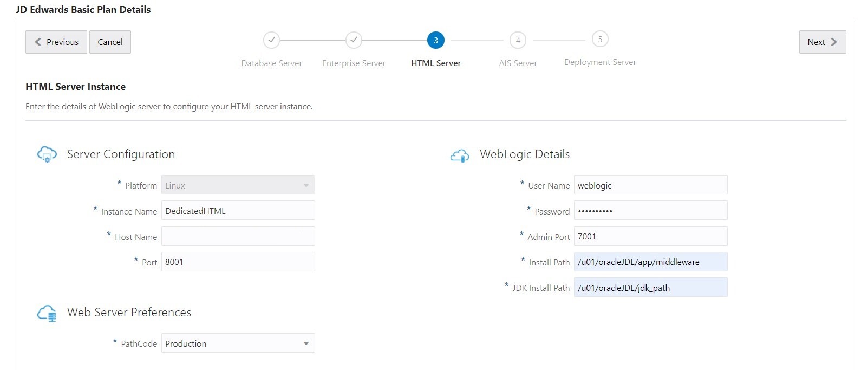Click the Server Configuration cloud icon
Viewport: 868px width, 370px height.
47,154
